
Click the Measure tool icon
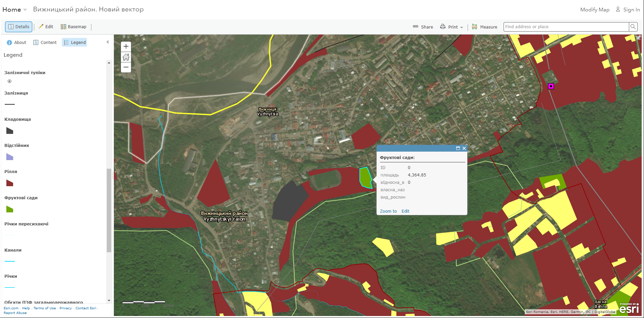pyautogui.click(x=475, y=26)
